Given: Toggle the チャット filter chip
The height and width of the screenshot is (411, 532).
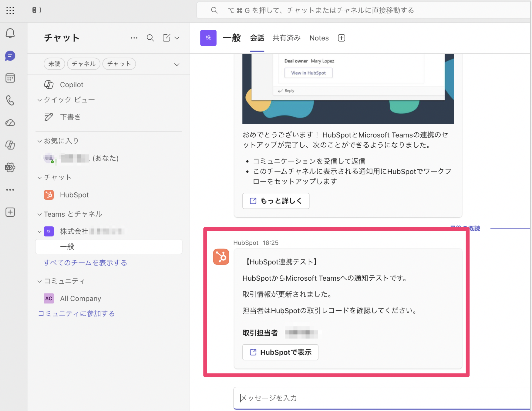Looking at the screenshot, I should (119, 64).
